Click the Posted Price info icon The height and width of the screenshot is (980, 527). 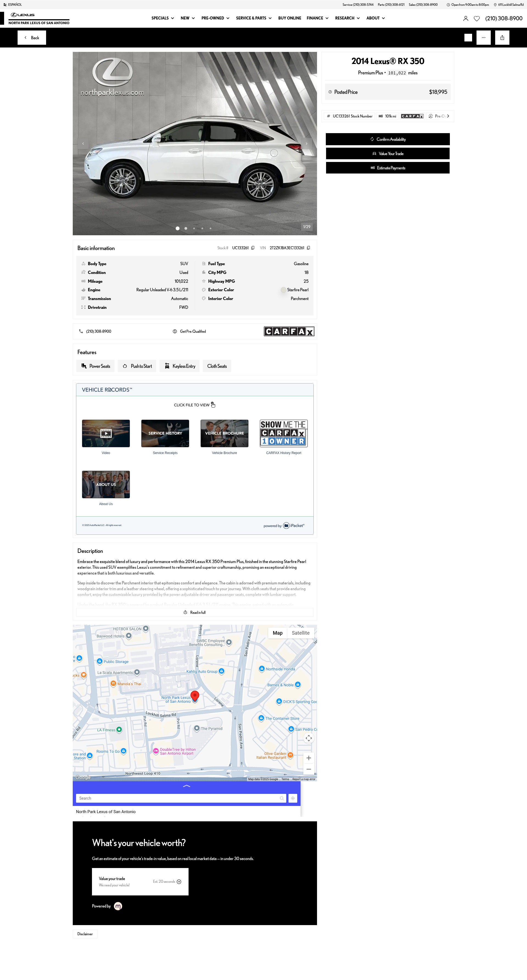point(330,92)
